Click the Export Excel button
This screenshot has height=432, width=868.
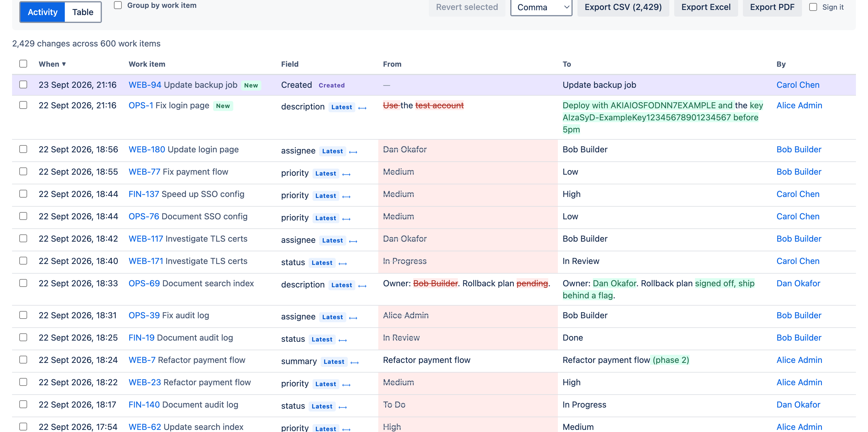click(x=706, y=7)
